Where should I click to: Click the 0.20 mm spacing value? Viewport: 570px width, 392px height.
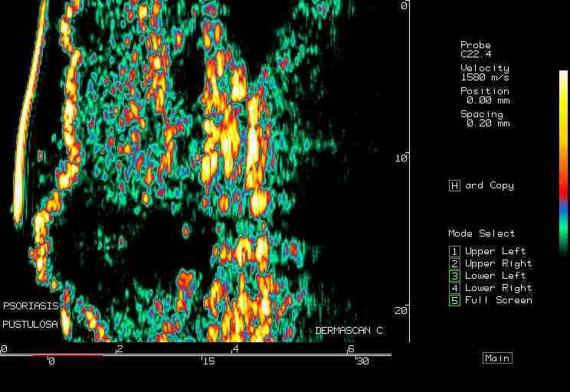pos(488,123)
